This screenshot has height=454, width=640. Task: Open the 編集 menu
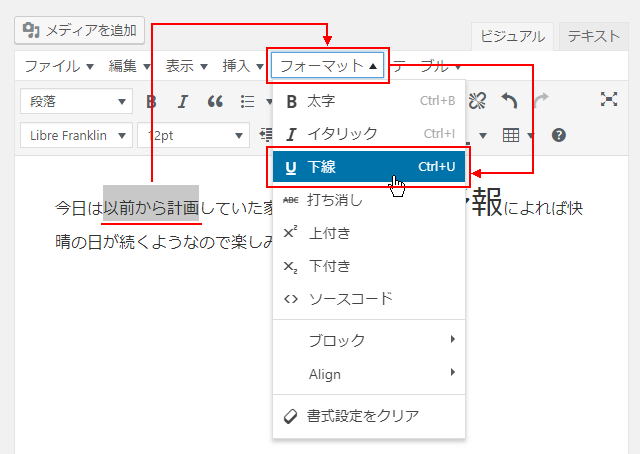click(129, 66)
